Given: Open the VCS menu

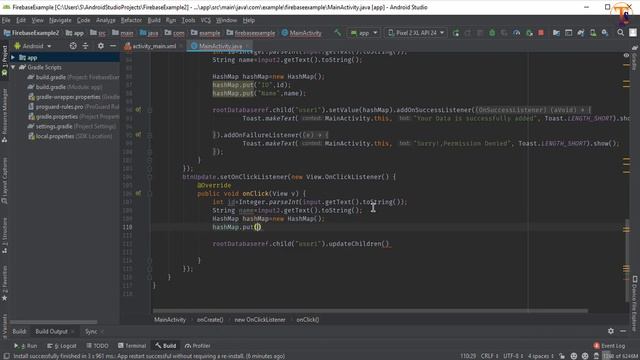Looking at the screenshot, I should [x=206, y=20].
